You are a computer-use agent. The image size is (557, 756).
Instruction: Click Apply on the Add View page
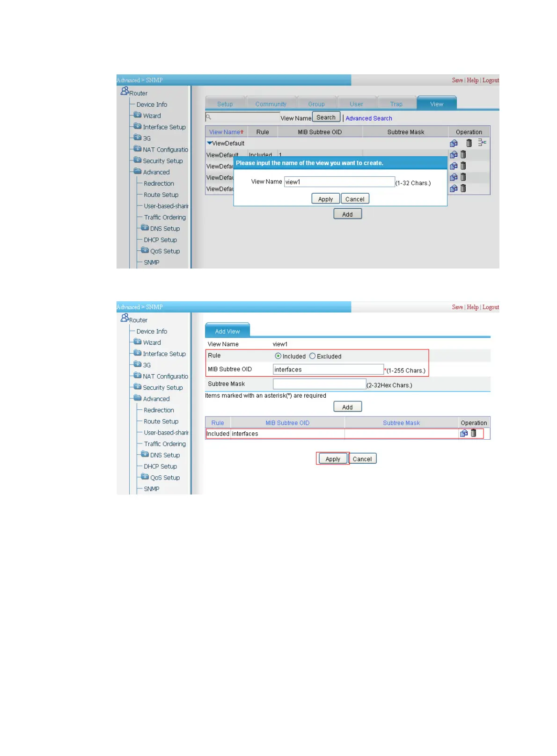[333, 458]
